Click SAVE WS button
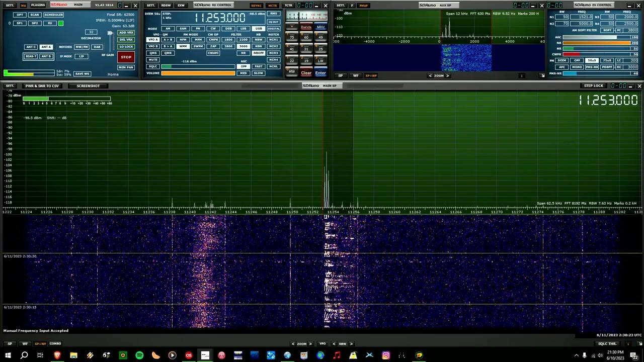 tap(82, 74)
